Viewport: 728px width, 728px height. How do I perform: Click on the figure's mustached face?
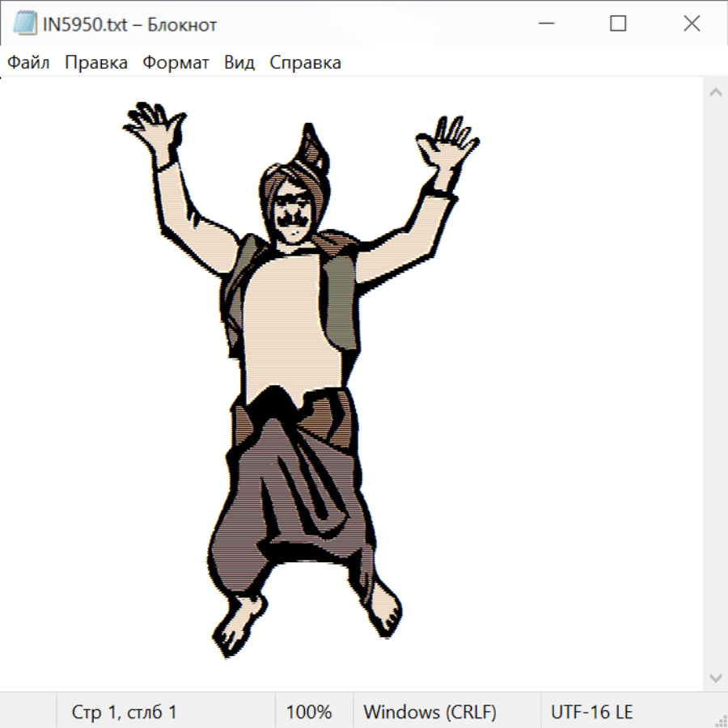293,215
